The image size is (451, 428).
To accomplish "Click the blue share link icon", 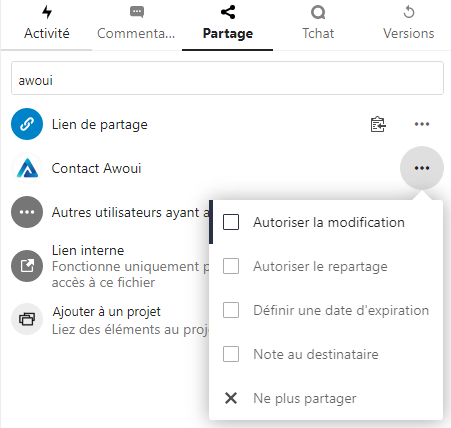I will pos(27,124).
